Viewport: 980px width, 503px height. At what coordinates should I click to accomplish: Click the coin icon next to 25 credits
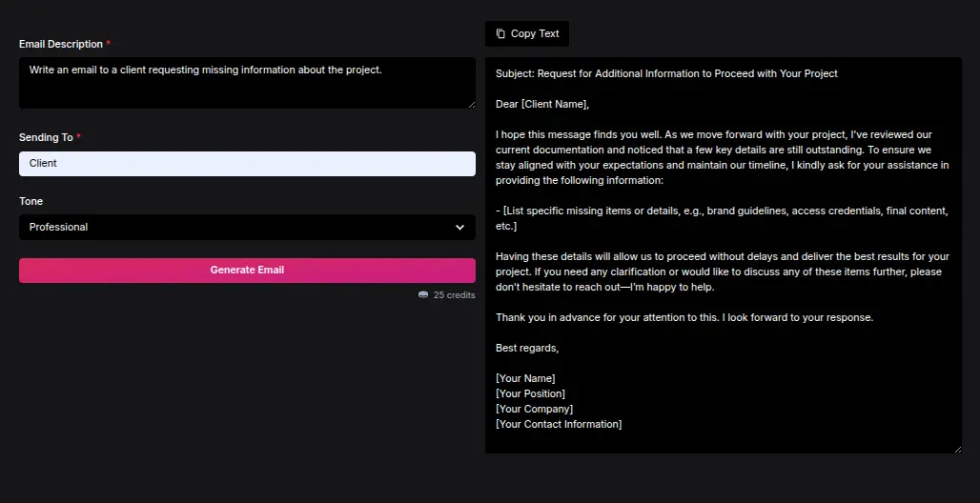[423, 295]
